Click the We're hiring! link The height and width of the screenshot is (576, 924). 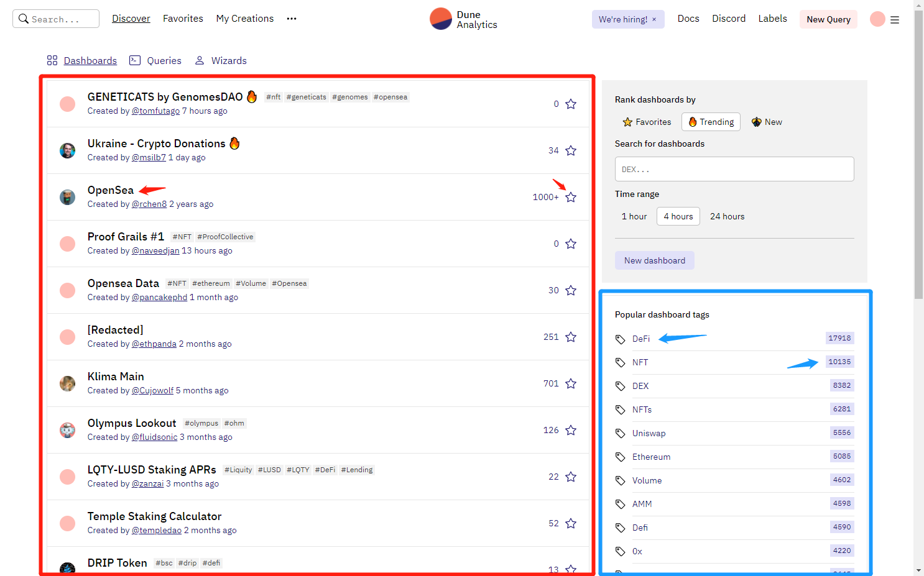623,19
